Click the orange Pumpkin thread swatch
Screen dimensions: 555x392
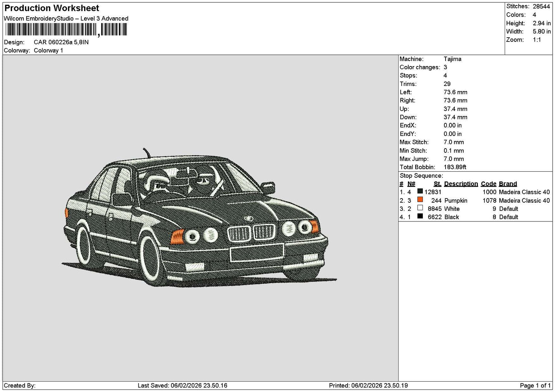(420, 200)
